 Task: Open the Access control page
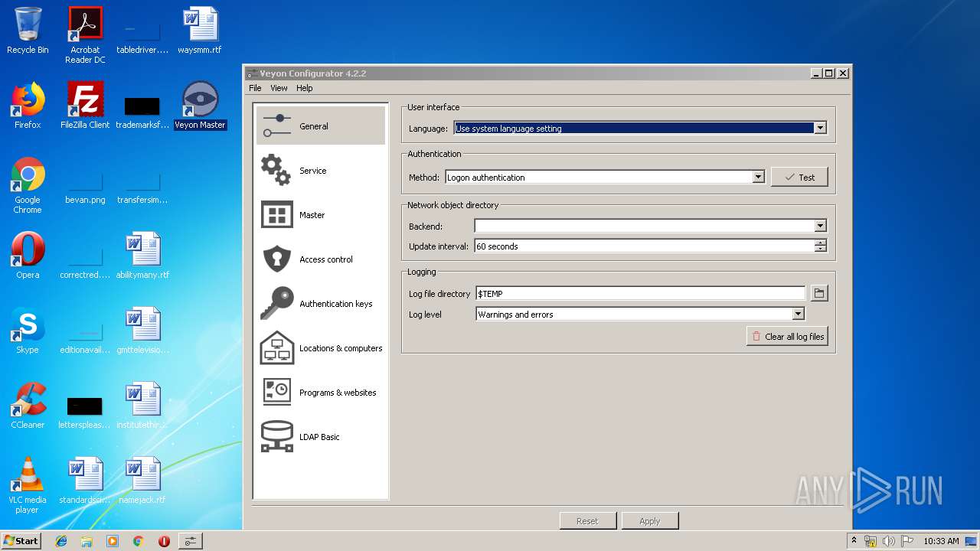tap(321, 259)
